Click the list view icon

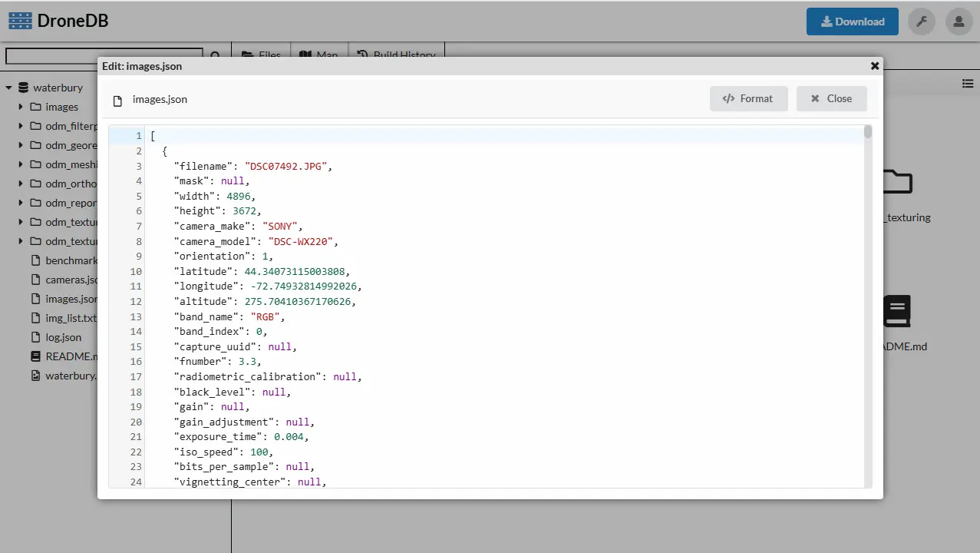click(968, 84)
